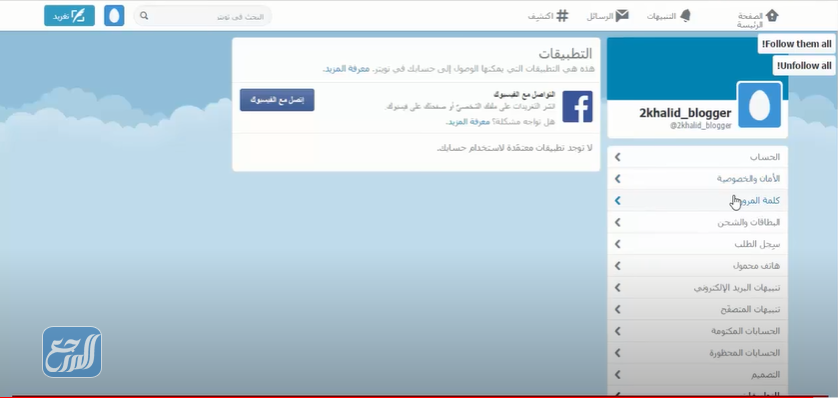Click the تغريد tweet compose button
The height and width of the screenshot is (398, 838).
coord(69,15)
